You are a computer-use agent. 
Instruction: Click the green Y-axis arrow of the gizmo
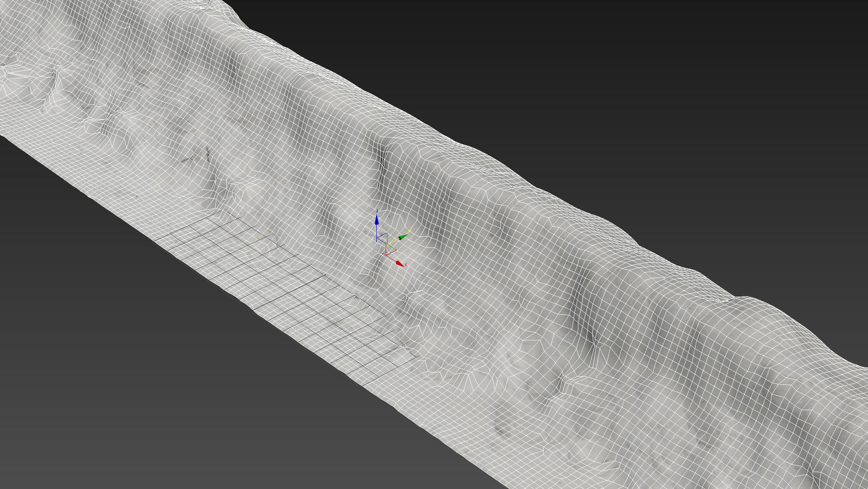tap(403, 236)
